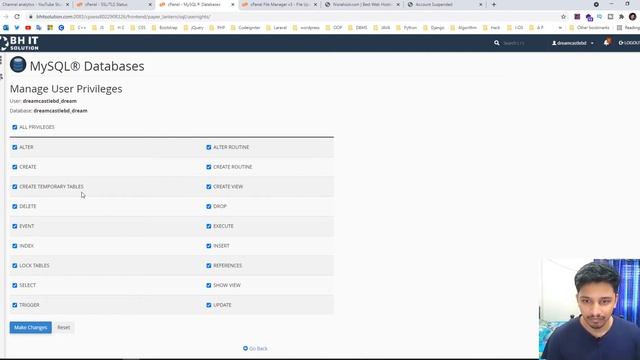Toggle CREATE TEMPORARY TABLES checkbox
The width and height of the screenshot is (640, 360).
pyautogui.click(x=15, y=187)
